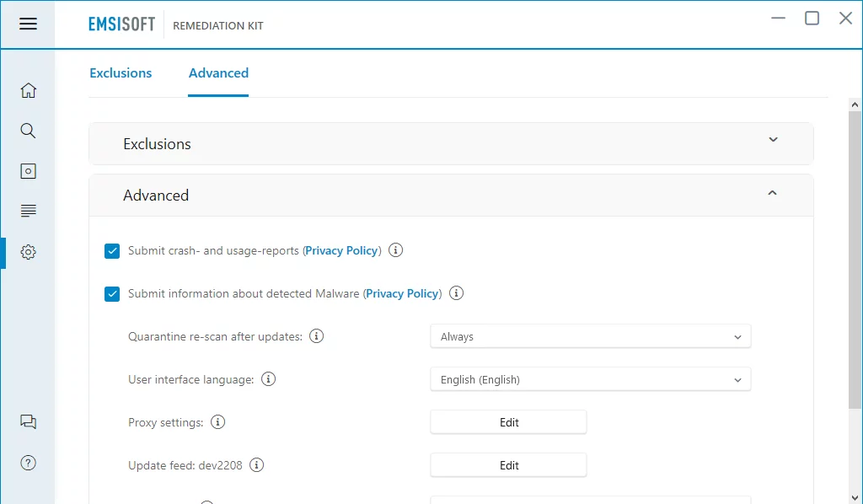863x504 pixels.
Task: Go to the Home overview icon
Action: (x=28, y=90)
